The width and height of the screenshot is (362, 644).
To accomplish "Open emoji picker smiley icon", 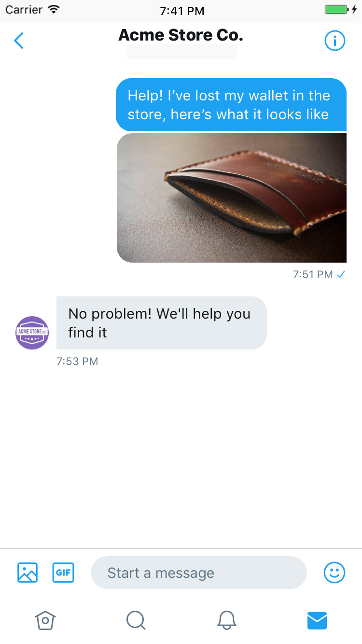I will coord(334,573).
